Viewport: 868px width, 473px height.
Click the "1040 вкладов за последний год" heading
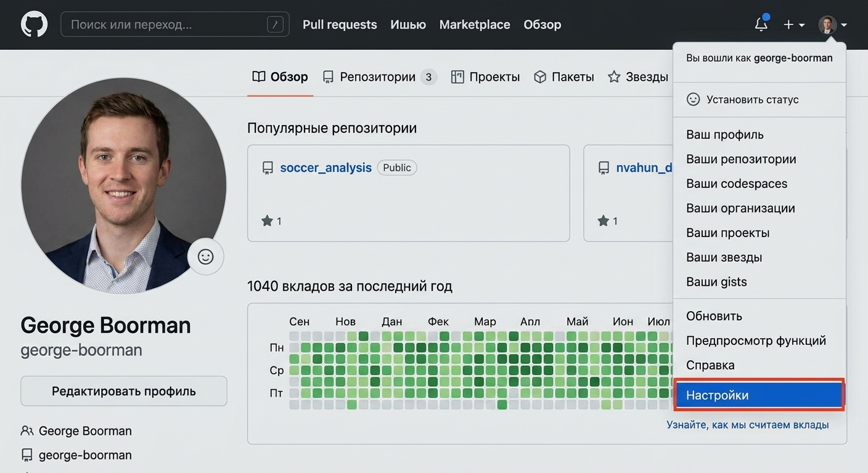point(350,286)
